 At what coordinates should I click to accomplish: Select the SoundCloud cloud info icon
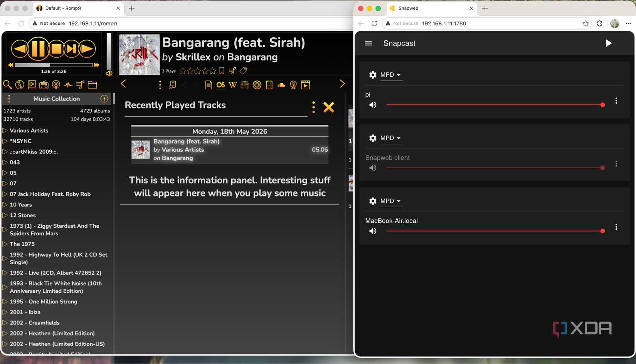(281, 85)
